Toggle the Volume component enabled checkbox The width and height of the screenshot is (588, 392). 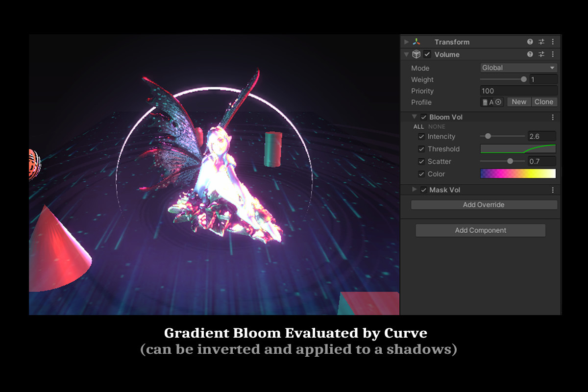tap(426, 54)
